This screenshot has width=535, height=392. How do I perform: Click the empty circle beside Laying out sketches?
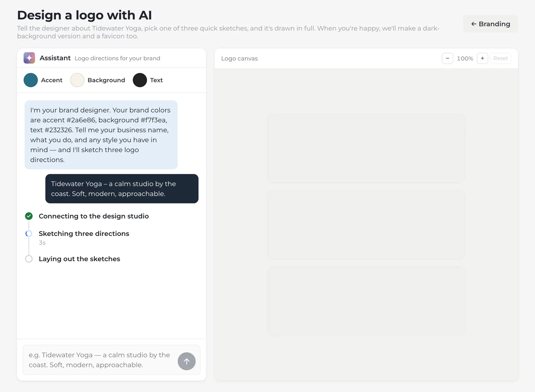pos(29,259)
